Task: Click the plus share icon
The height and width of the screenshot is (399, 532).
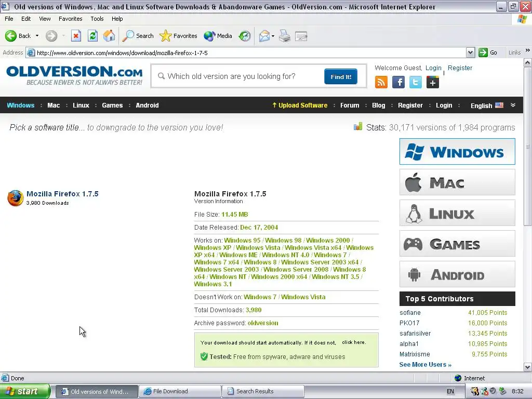Action: [433, 82]
